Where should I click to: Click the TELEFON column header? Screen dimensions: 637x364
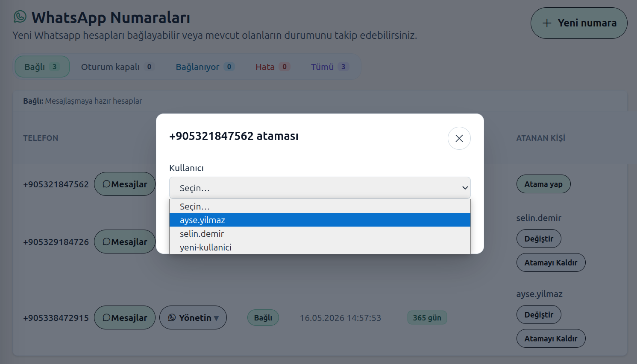(x=41, y=138)
